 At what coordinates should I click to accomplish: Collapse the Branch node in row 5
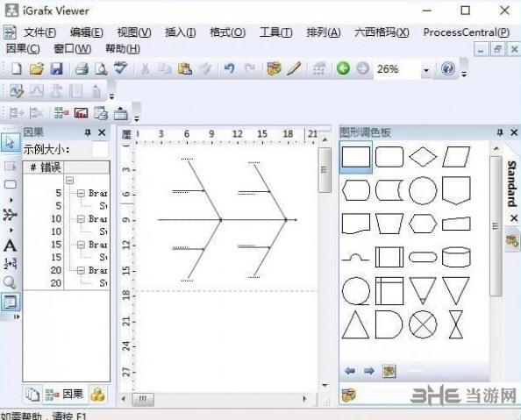point(81,194)
